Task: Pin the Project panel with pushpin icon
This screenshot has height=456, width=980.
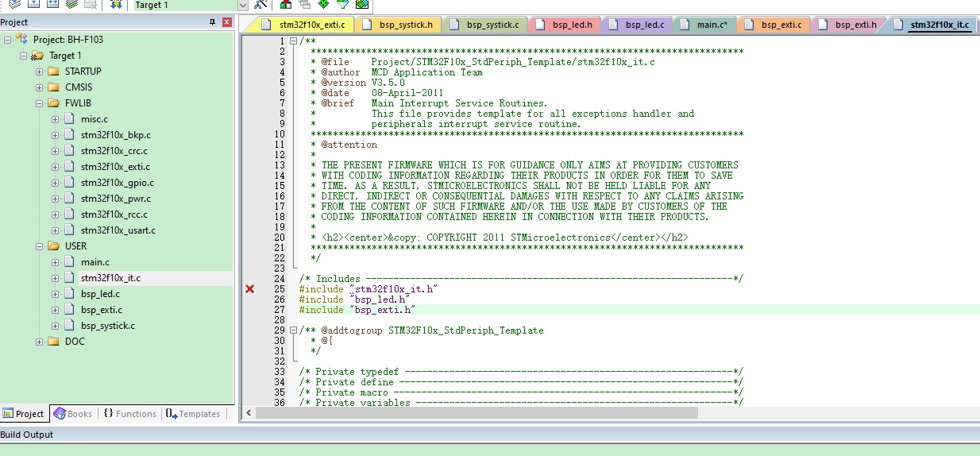Action: point(213,22)
